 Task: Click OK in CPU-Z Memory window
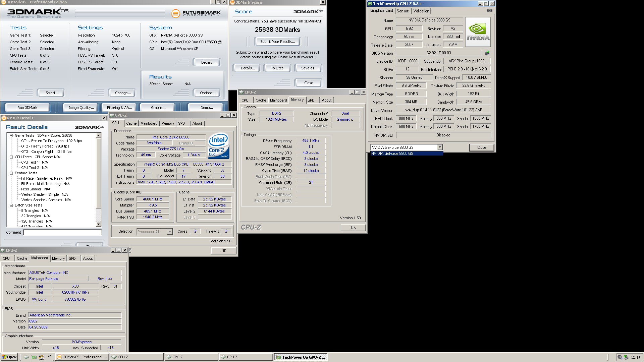pyautogui.click(x=353, y=228)
